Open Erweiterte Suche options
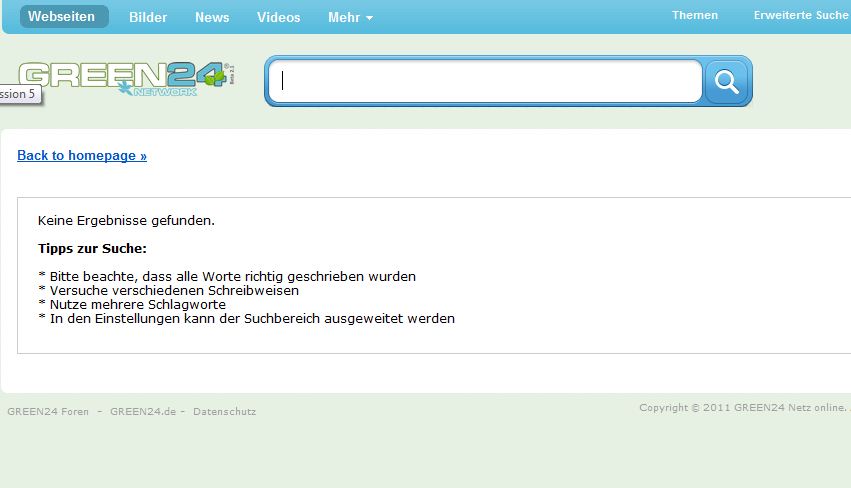Screen dimensions: 851x488 [800, 15]
